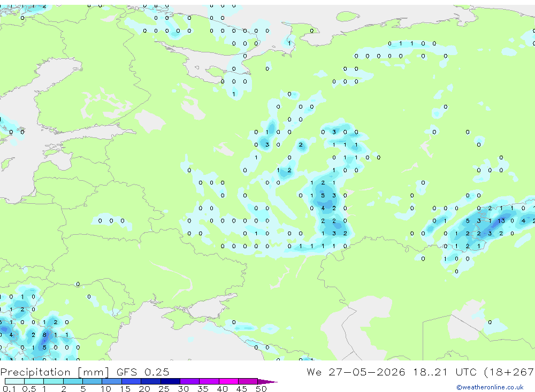This screenshot has width=535, height=392.
Task: Click the 'We 27-05-2026 18..21 UTC' timestamp
Action: point(392,372)
